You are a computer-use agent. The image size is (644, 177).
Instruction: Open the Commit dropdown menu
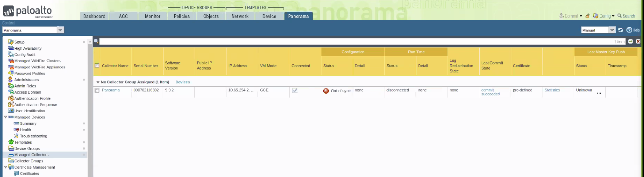(571, 16)
